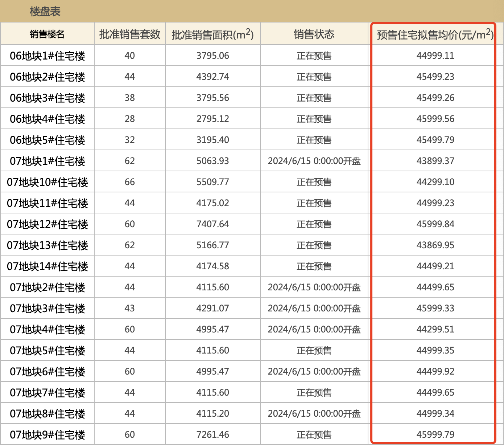The height and width of the screenshot is (445, 504).
Task: Click average price 45499.79
Action: click(435, 140)
